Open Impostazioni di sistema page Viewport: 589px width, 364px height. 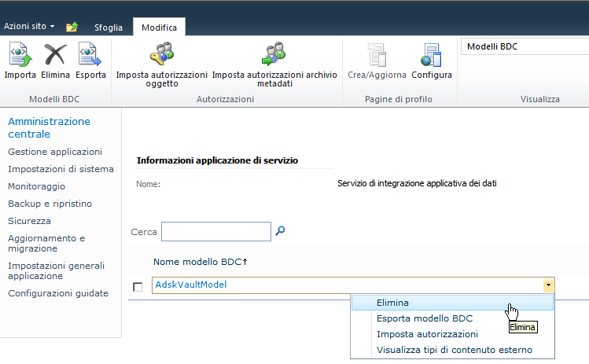pyautogui.click(x=61, y=169)
